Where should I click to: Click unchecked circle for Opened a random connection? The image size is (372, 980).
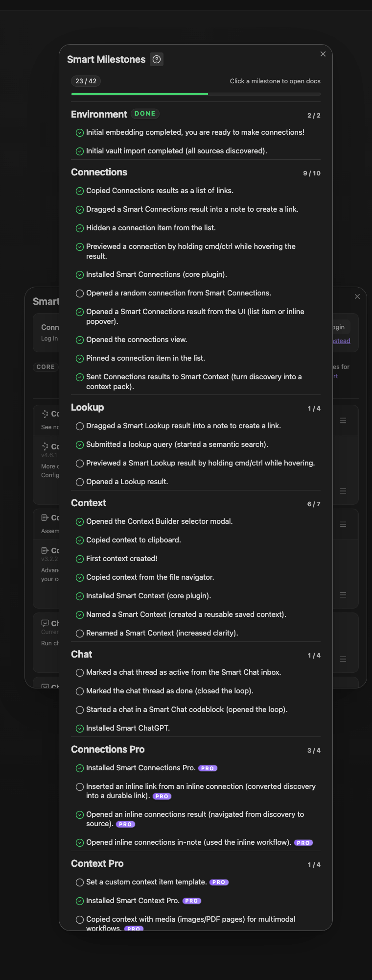[80, 294]
